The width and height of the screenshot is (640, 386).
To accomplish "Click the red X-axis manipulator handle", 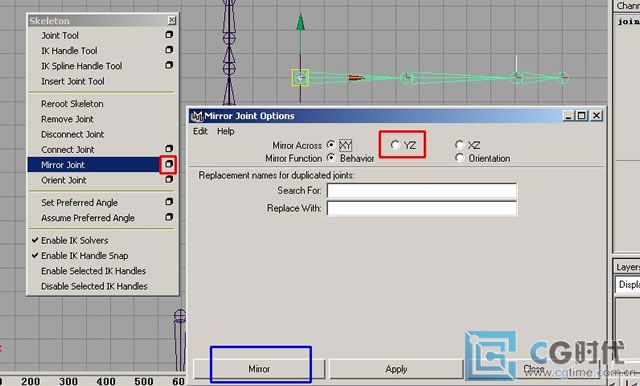I will 356,77.
